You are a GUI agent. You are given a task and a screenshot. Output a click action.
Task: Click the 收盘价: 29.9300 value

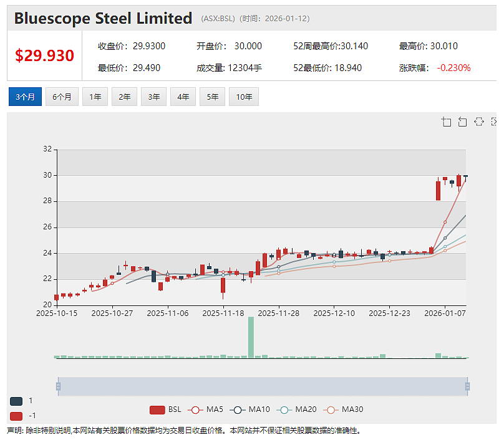132,46
